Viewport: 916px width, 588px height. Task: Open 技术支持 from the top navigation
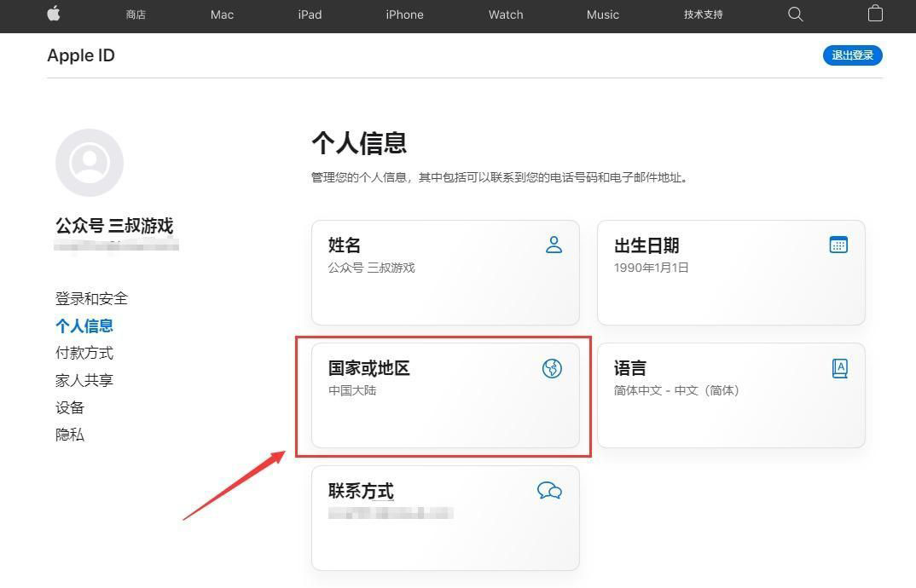703,14
